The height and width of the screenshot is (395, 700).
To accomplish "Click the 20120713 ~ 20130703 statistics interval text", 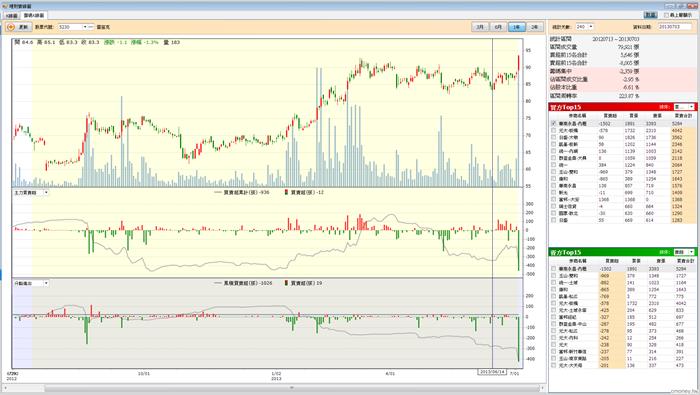I will (x=616, y=39).
